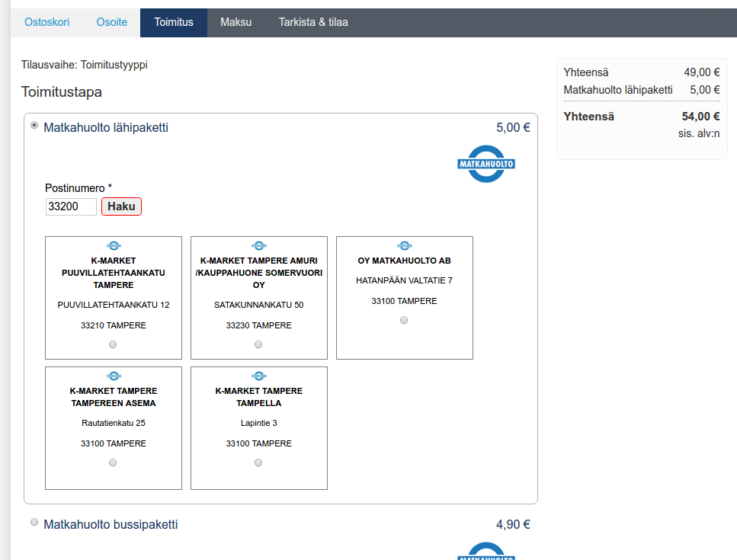Viewport: 737px width, 560px height.
Task: Click the Matkahuolto bussipaketti option label
Action: click(x=111, y=524)
